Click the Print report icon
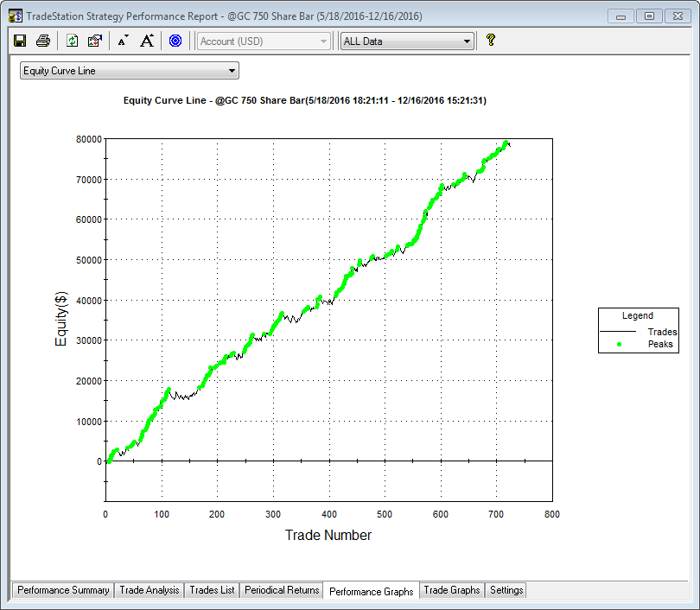The image size is (700, 610). click(43, 41)
